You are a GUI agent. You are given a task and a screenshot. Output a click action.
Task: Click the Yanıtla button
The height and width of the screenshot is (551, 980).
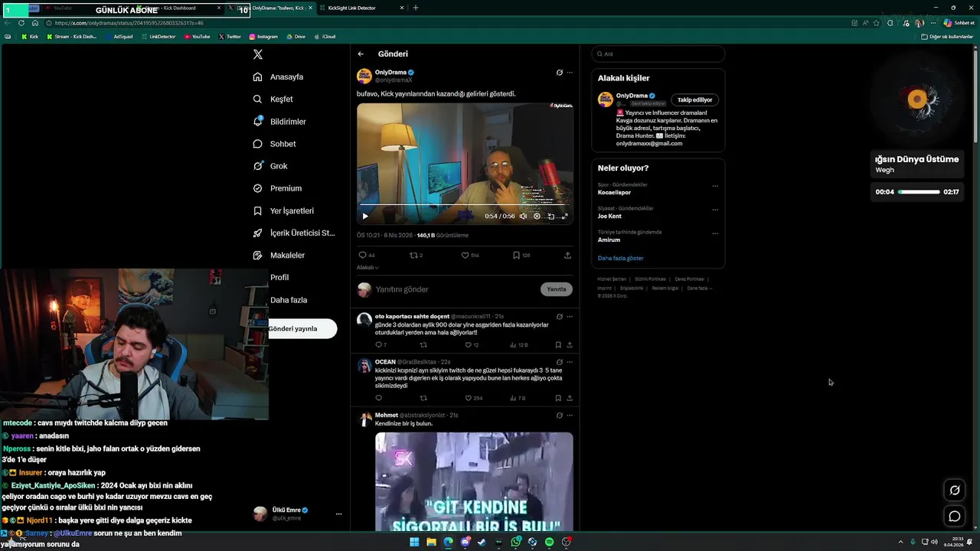point(557,289)
